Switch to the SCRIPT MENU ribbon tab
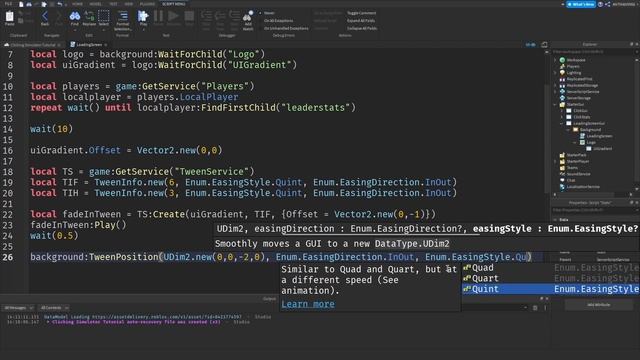 [173, 4]
